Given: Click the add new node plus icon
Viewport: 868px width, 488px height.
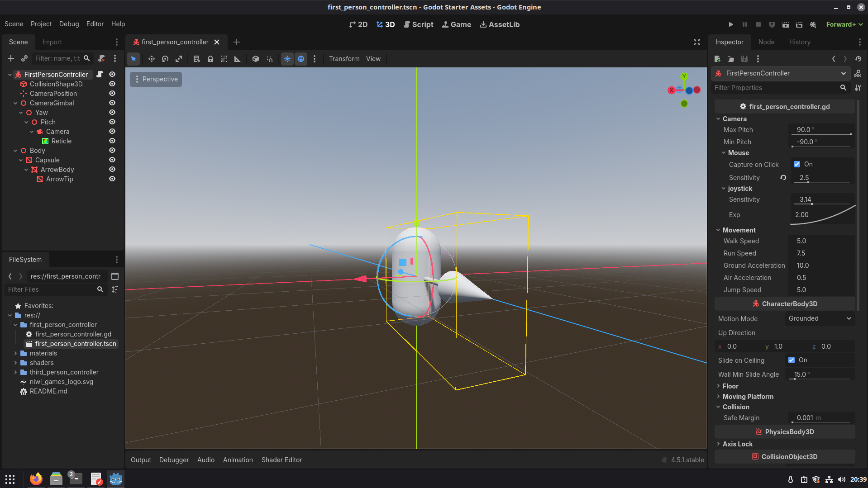Looking at the screenshot, I should [11, 58].
